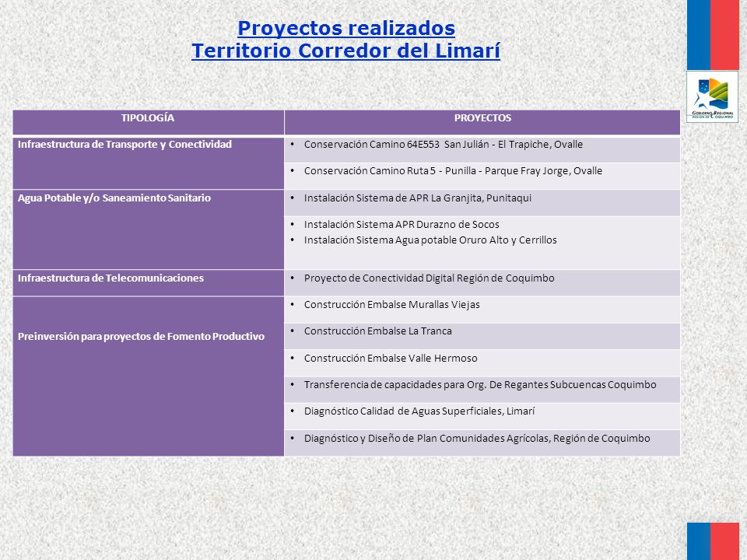Click Instalación Sistema APR Durazno de Socos

(x=402, y=224)
